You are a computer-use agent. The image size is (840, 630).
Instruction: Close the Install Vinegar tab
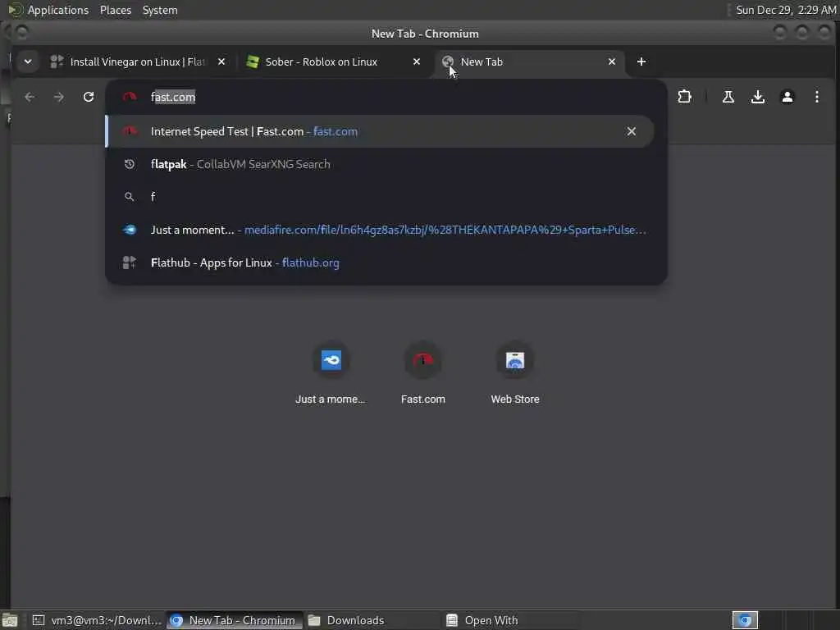221,62
